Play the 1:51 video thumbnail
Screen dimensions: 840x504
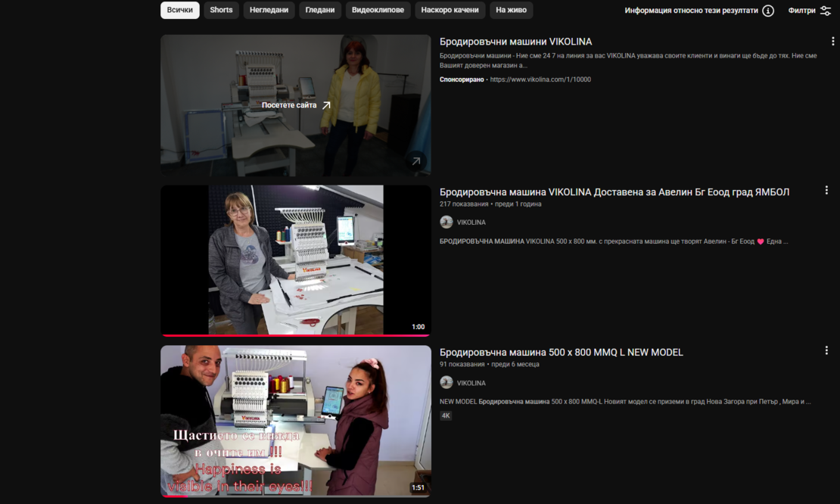296,421
